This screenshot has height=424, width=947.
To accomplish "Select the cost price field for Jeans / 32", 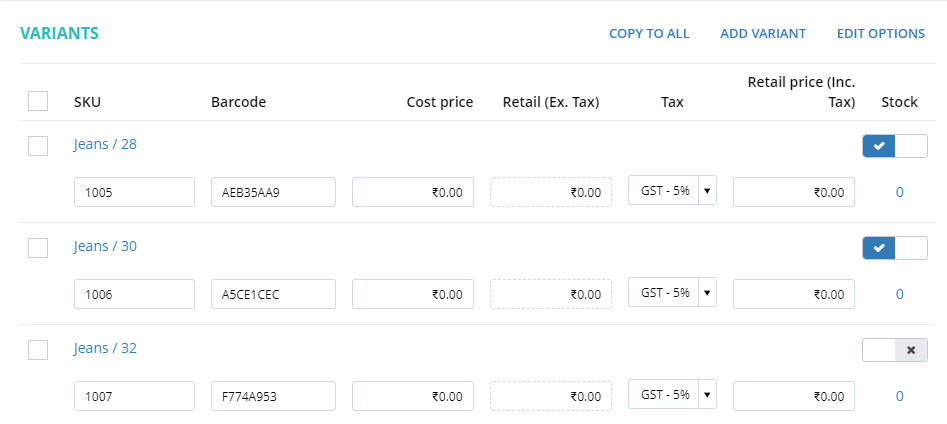I will click(413, 396).
